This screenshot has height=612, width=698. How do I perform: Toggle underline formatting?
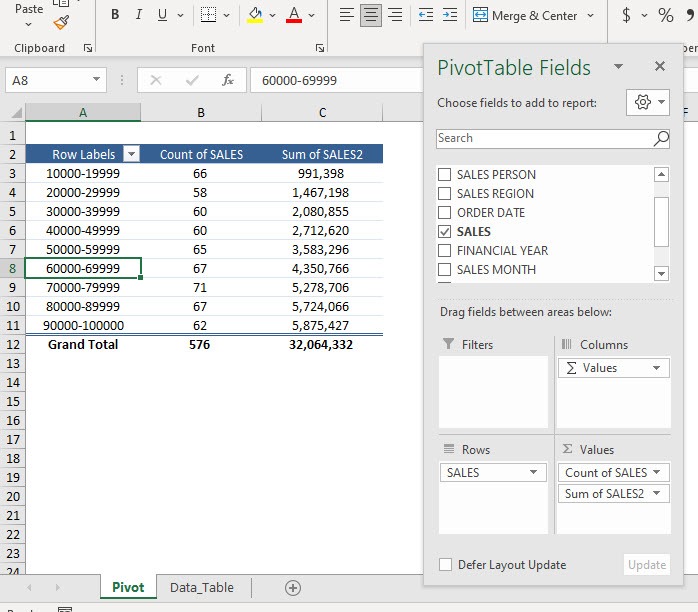162,15
